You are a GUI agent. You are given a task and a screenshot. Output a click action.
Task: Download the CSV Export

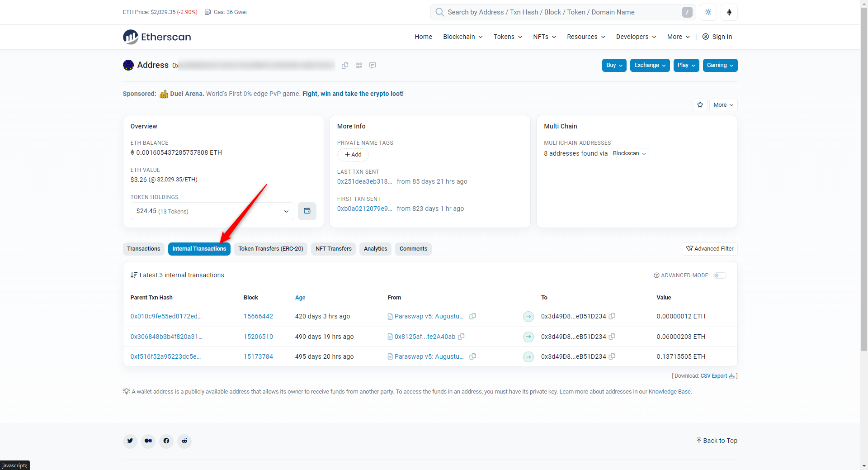tap(713, 376)
